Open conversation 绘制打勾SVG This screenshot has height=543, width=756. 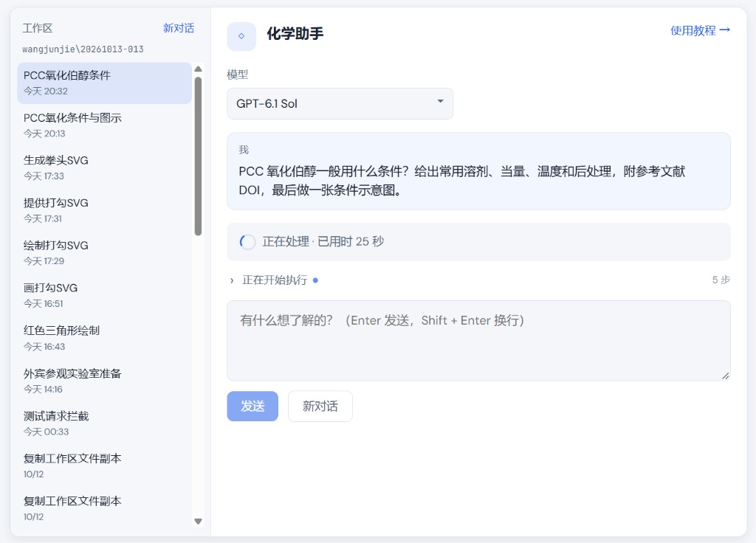pos(105,253)
